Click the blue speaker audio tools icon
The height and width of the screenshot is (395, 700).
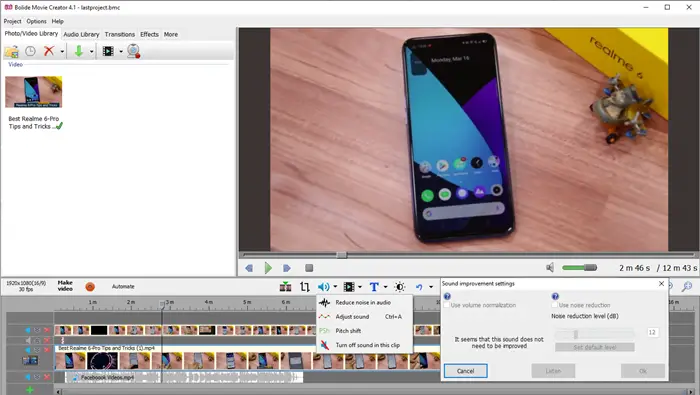coord(323,287)
